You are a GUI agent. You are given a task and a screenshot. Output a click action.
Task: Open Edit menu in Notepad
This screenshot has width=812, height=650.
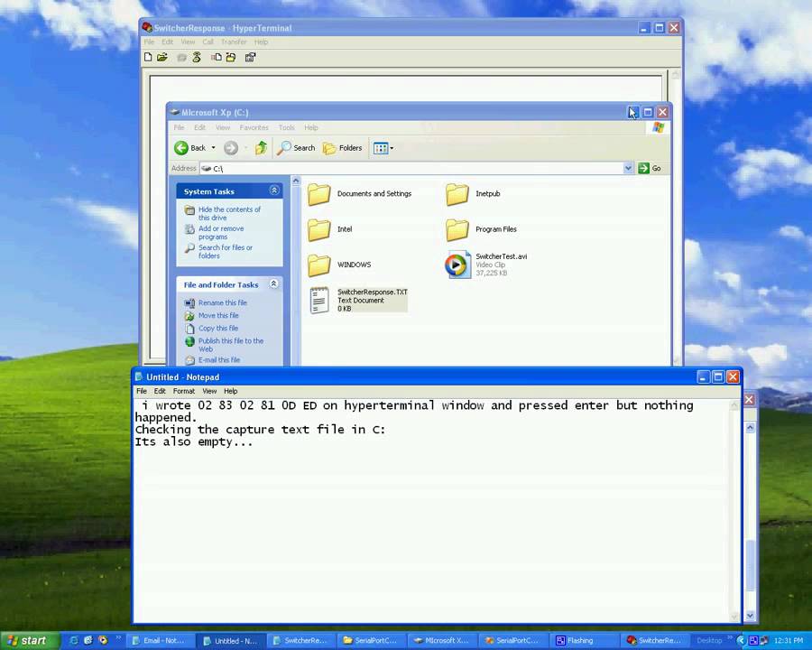[x=160, y=391]
